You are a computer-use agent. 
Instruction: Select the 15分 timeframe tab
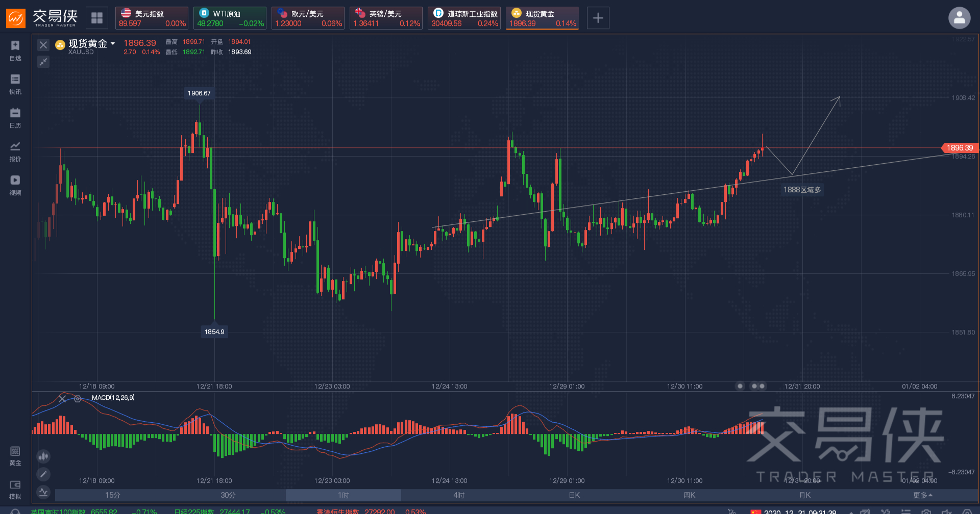[112, 495]
